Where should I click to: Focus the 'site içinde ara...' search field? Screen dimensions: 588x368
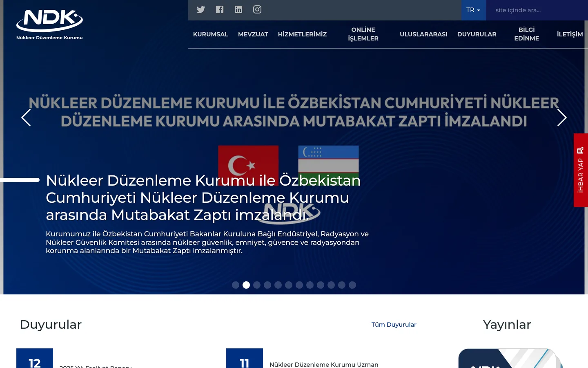click(537, 10)
